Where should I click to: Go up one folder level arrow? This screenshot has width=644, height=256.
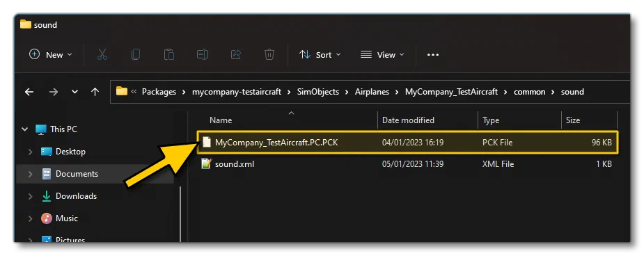click(x=95, y=92)
